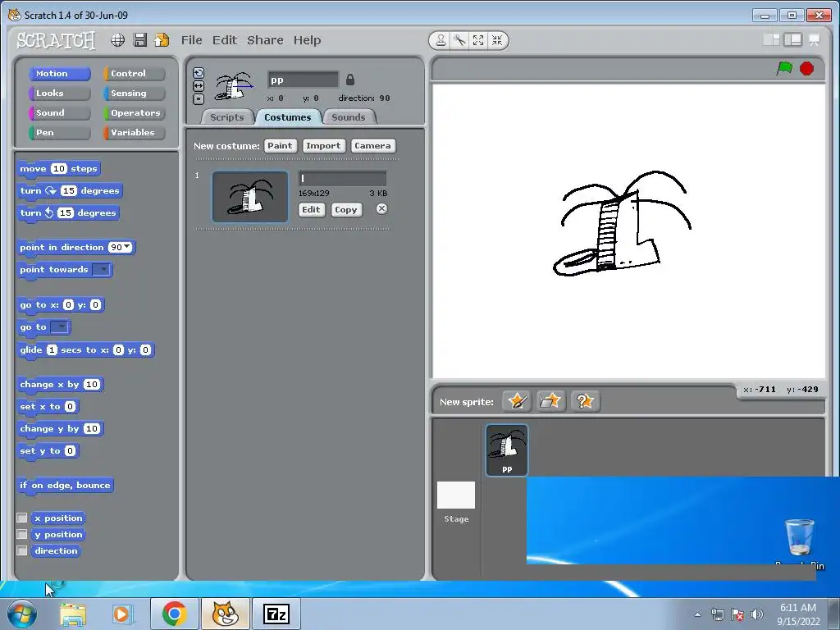Open the File menu

coord(192,40)
